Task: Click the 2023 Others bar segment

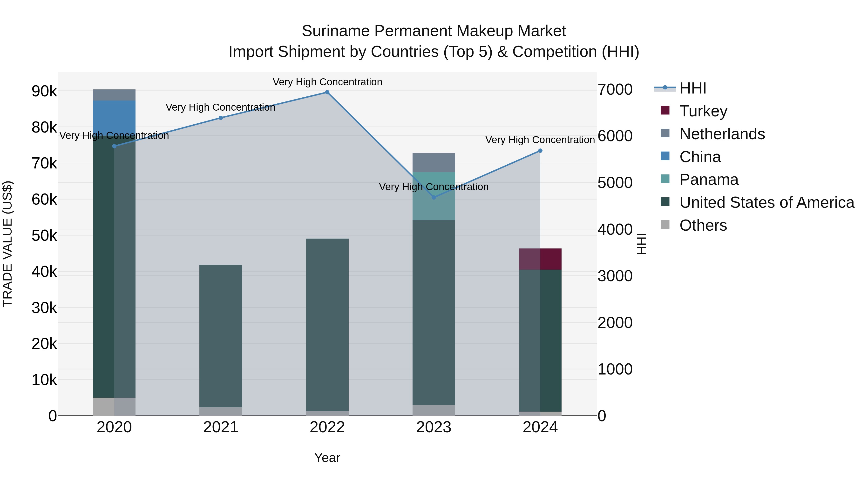Action: (434, 410)
